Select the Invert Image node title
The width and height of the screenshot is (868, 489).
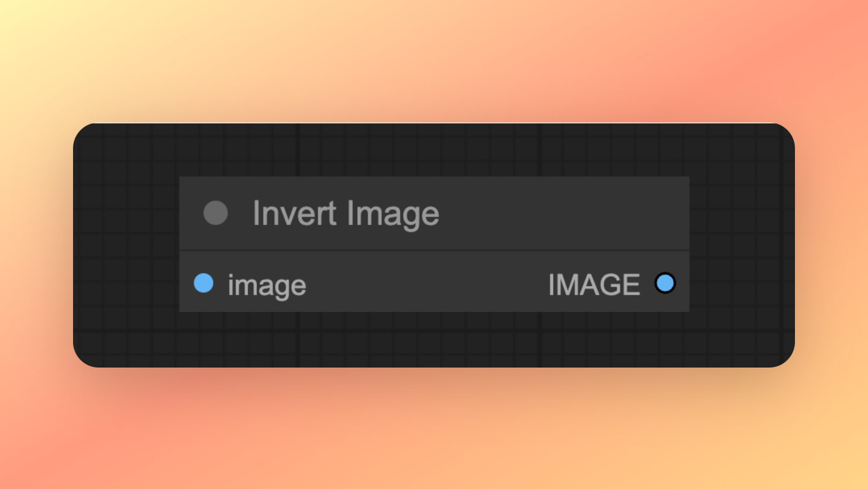(x=346, y=214)
